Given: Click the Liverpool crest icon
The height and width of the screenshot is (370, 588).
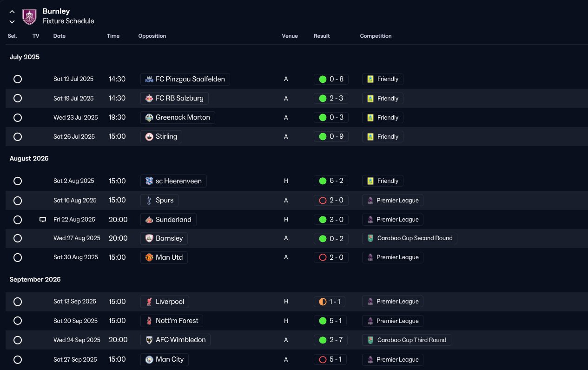Looking at the screenshot, I should [149, 302].
